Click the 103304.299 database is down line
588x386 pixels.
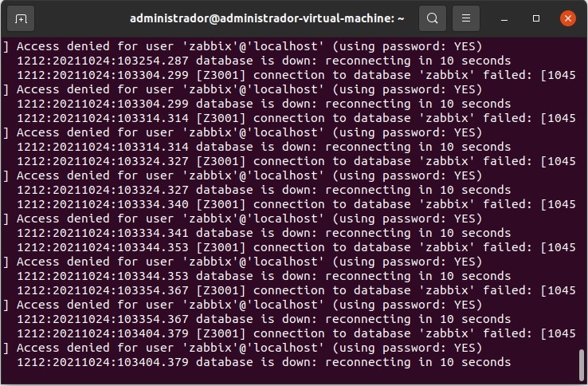264,104
